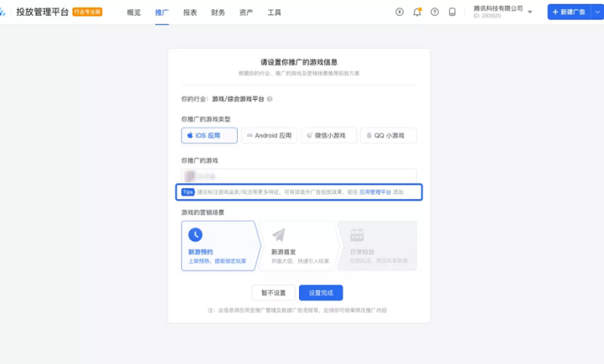Go to the 财务 tab
Image resolution: width=604 pixels, height=364 pixels.
(218, 12)
